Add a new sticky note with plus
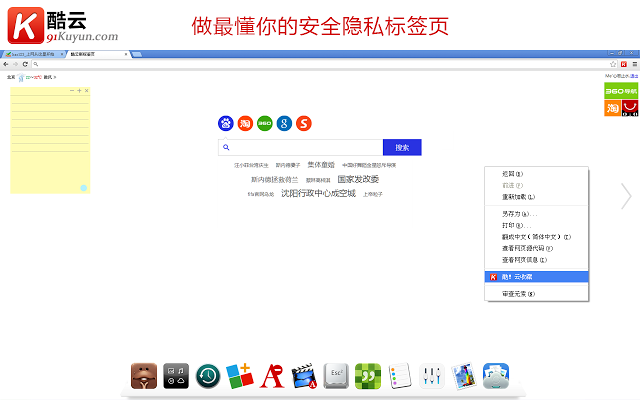640x400 pixels. (79, 91)
